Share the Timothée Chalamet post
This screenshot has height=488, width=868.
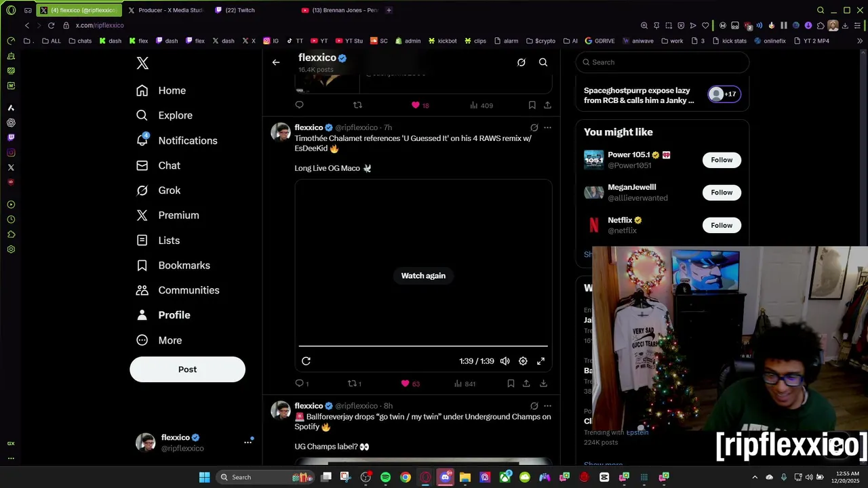point(526,384)
